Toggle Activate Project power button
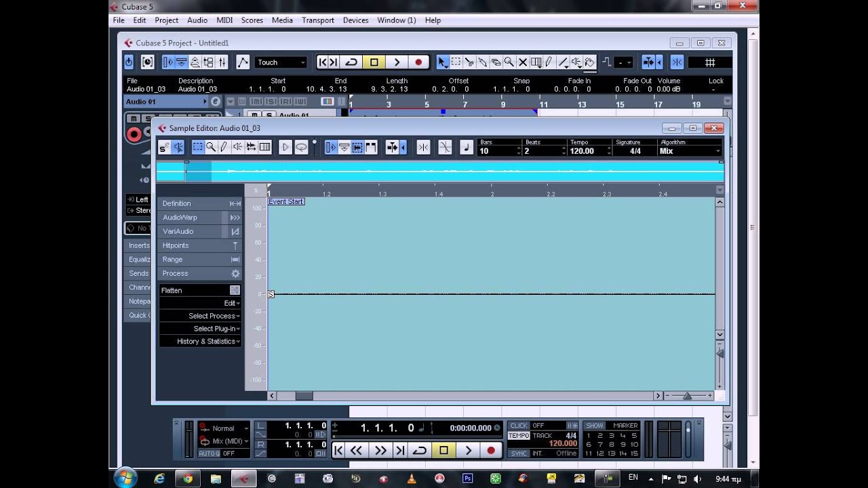The image size is (868, 488). 129,62
